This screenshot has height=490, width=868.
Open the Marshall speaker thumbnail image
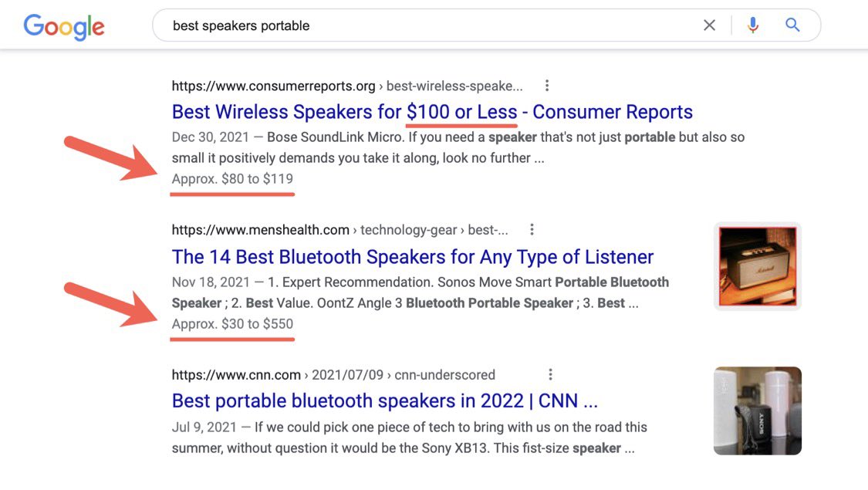pyautogui.click(x=758, y=266)
